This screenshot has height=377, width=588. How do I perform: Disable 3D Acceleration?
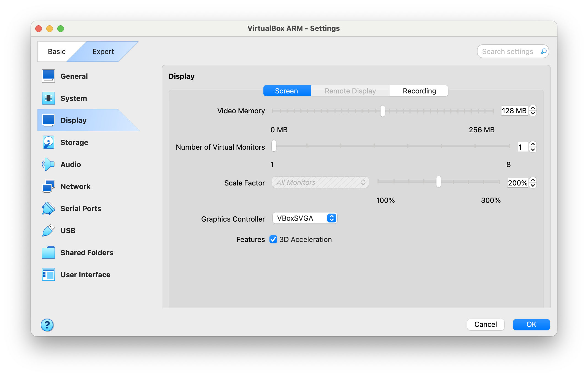[273, 239]
